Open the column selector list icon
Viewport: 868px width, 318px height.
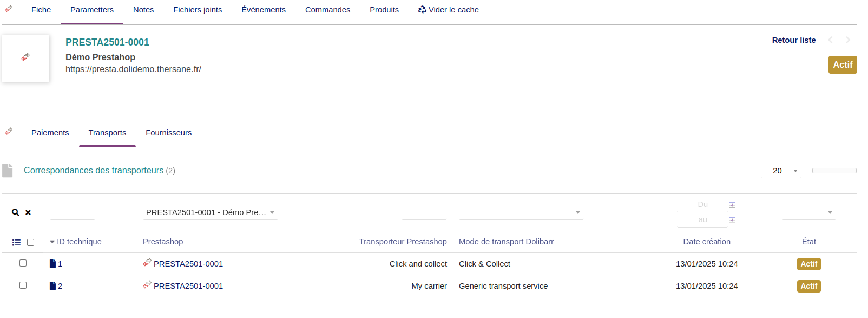pyautogui.click(x=16, y=242)
